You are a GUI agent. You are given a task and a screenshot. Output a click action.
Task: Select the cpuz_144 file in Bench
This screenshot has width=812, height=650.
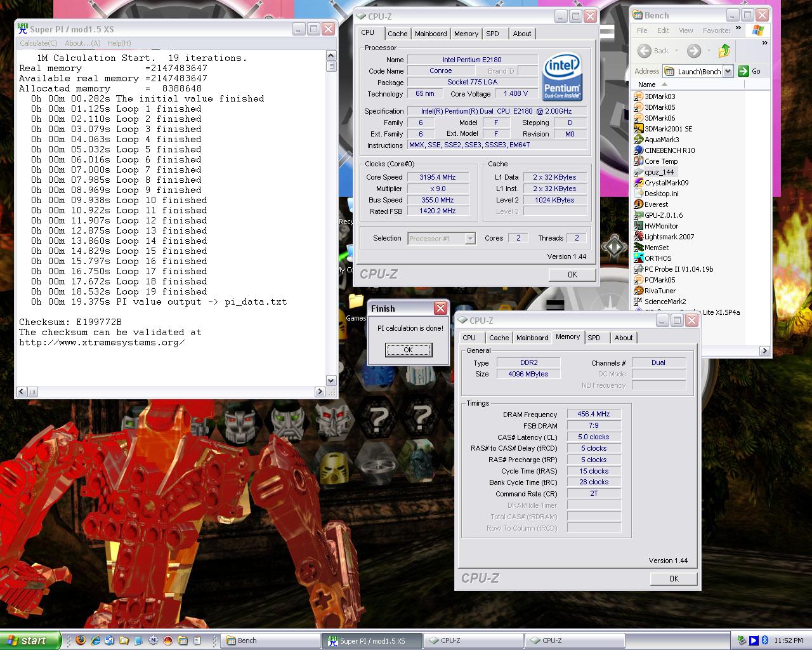tap(654, 172)
